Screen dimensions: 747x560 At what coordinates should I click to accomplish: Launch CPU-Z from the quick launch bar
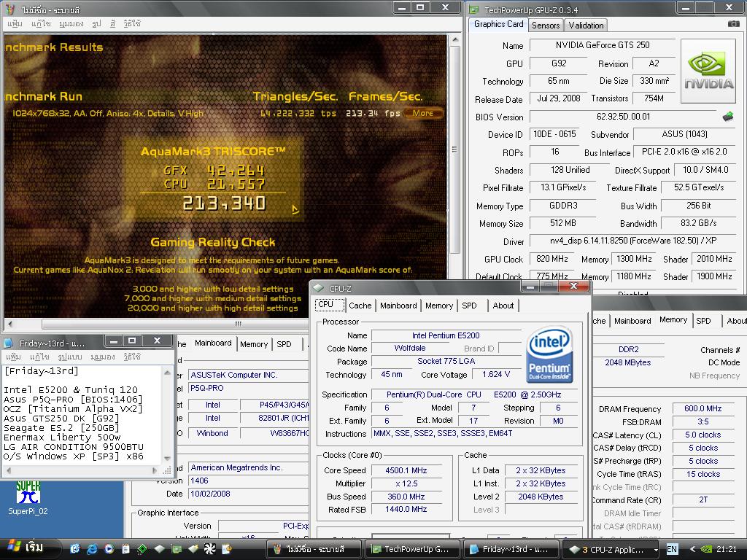159,549
